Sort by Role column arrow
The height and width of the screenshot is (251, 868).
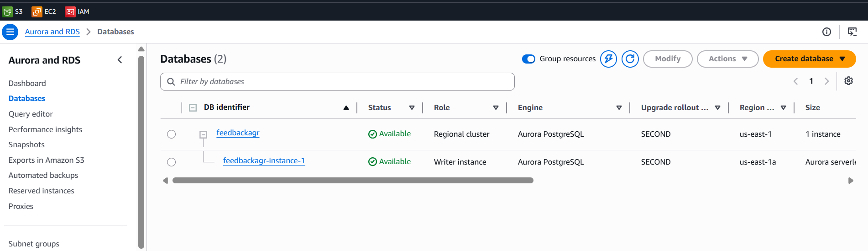click(496, 108)
